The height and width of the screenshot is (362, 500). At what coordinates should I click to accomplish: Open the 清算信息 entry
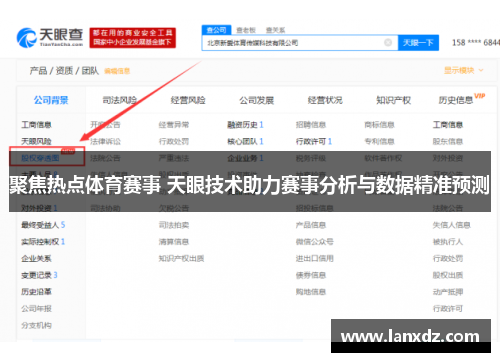click(174, 242)
